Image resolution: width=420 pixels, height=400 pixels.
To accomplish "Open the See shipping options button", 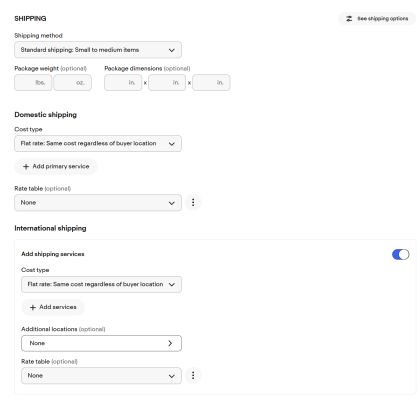I will pos(377,19).
